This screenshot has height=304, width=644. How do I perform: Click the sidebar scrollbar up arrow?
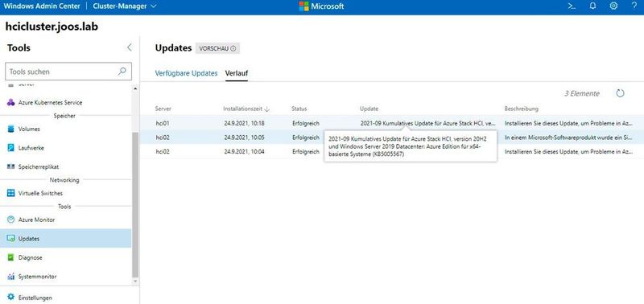(136, 88)
